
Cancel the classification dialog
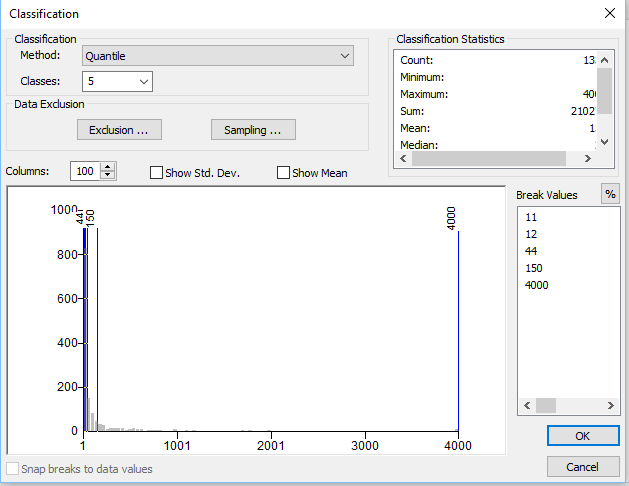tap(582, 467)
